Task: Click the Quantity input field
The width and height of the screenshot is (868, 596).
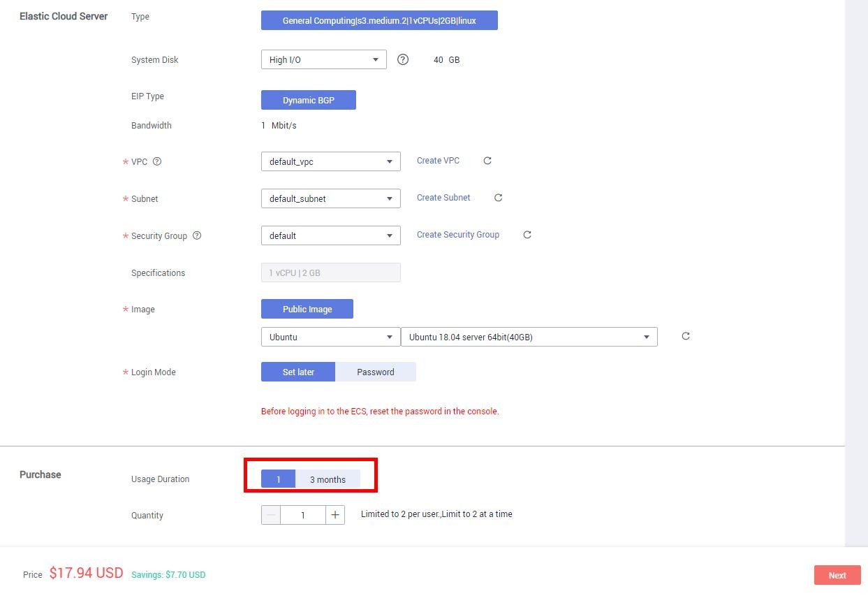Action: tap(303, 515)
